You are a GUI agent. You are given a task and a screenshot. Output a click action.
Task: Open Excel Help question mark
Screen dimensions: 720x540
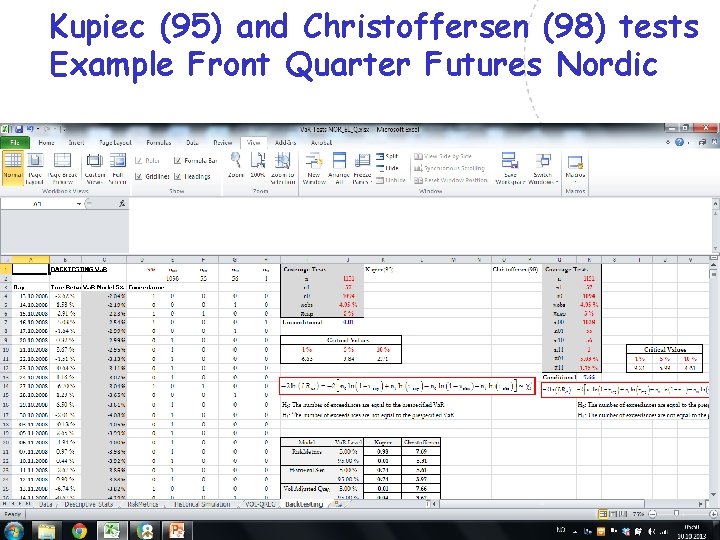(x=680, y=142)
